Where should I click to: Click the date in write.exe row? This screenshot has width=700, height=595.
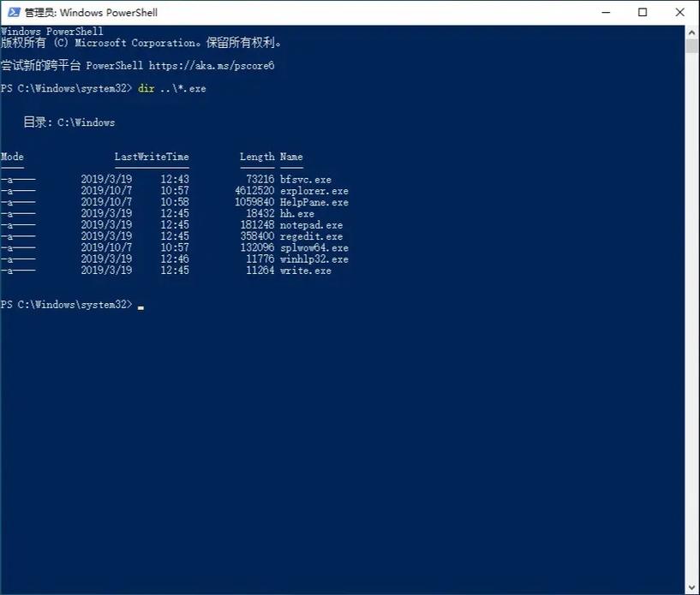(107, 271)
